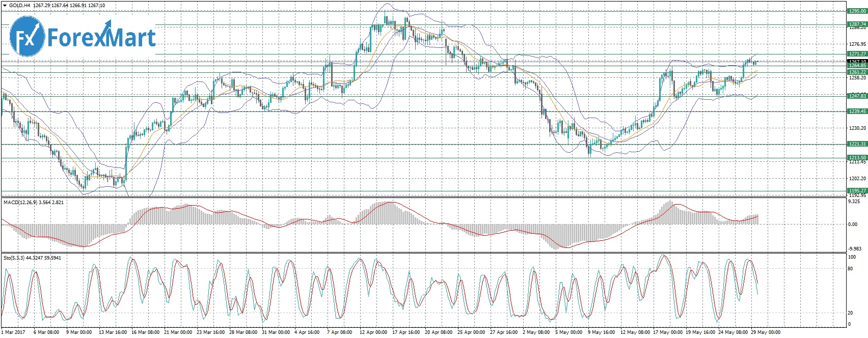Click the 16 Mar 08:00 time label
Screen dimensions: 868x338
pyautogui.click(x=146, y=332)
